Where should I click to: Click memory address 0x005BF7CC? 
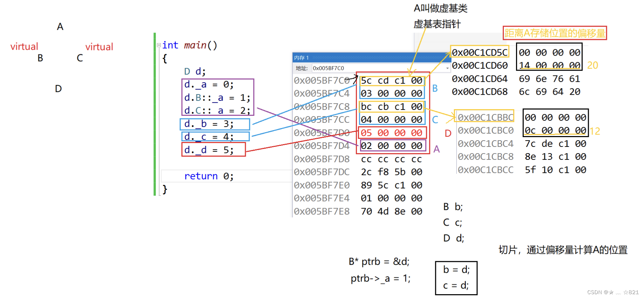click(x=322, y=120)
